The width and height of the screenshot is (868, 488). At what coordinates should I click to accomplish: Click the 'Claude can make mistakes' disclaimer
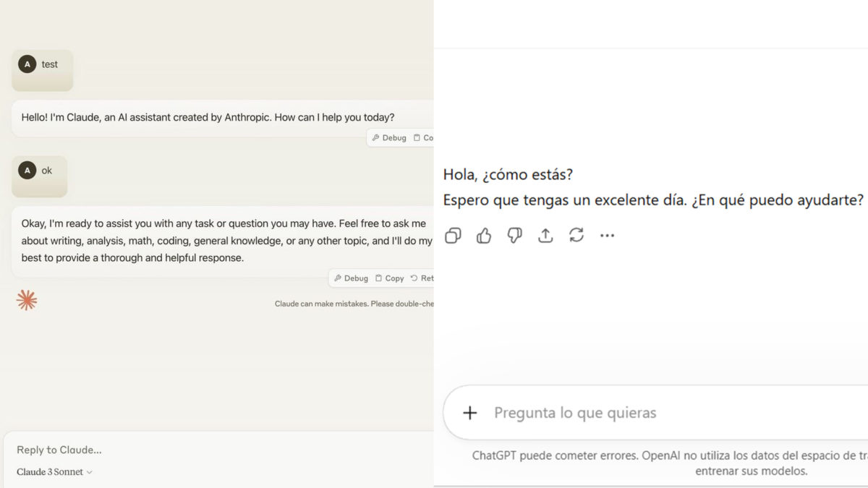tap(354, 304)
